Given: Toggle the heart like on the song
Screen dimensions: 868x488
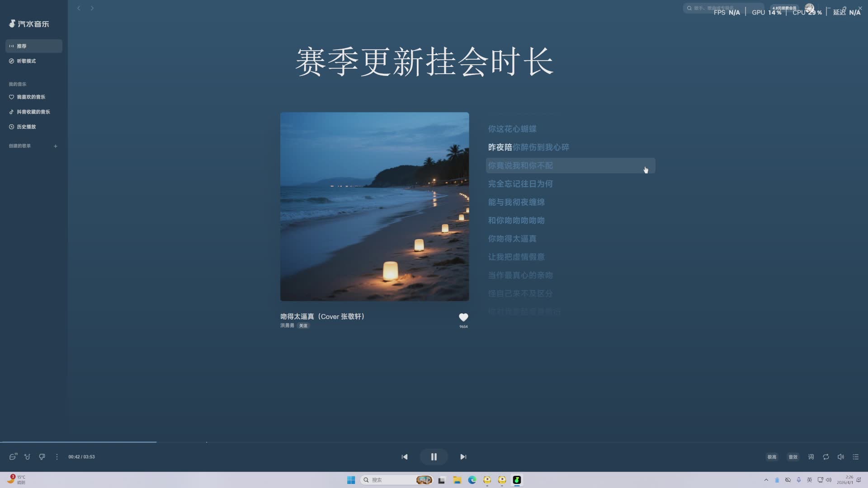Looking at the screenshot, I should point(463,317).
